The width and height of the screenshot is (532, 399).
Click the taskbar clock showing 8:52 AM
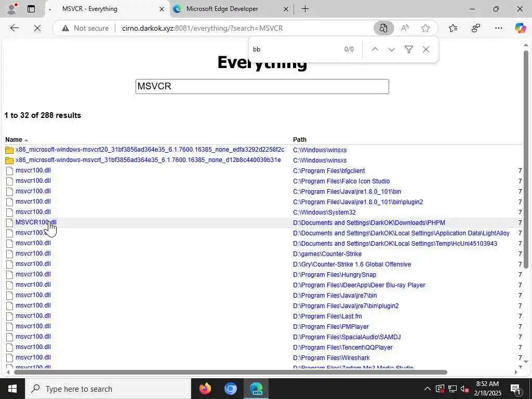tap(487, 389)
